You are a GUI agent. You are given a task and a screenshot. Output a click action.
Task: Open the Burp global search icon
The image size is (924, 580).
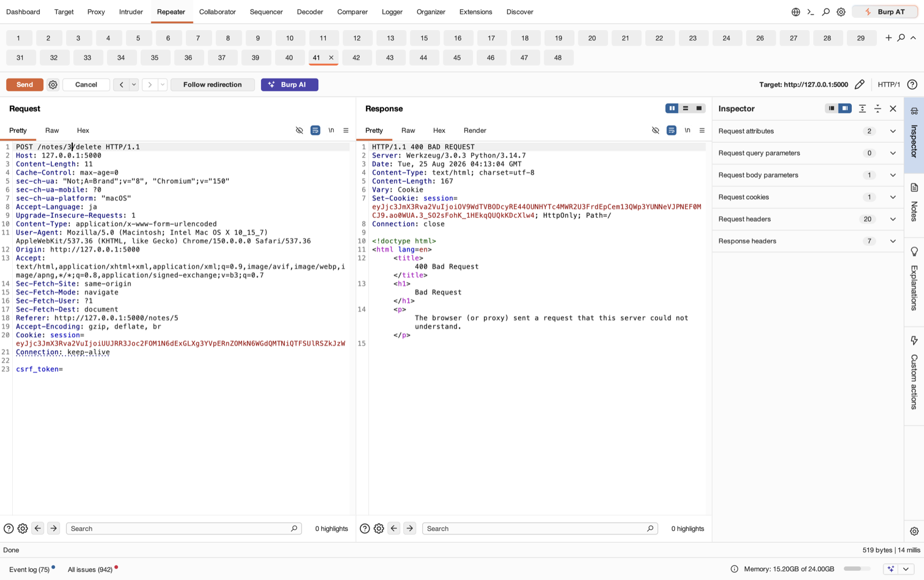(x=826, y=12)
